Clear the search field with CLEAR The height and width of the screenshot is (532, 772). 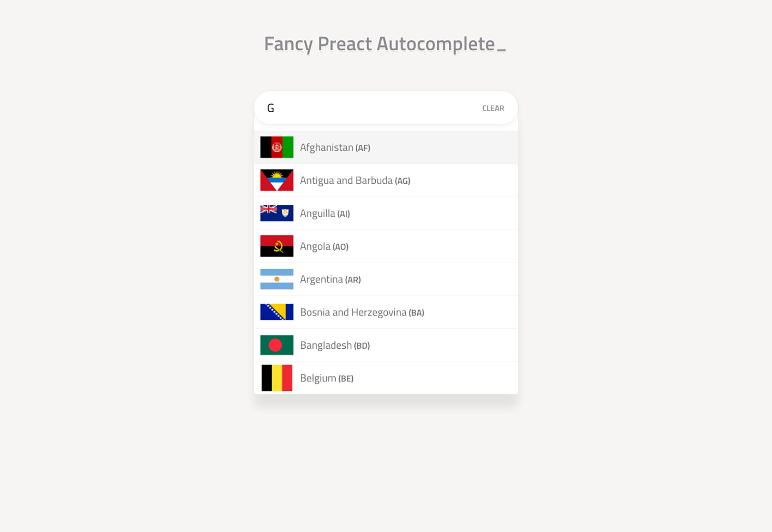(493, 108)
